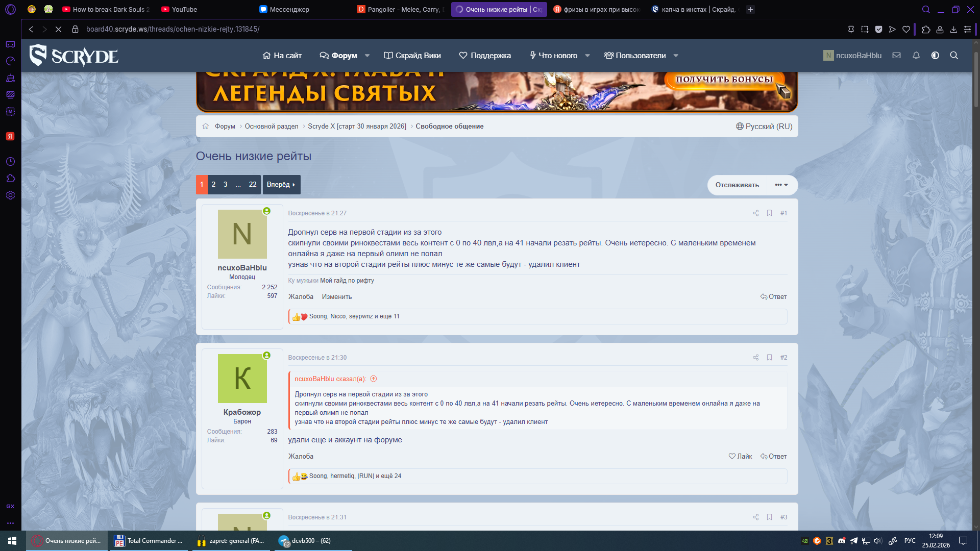Open the Скрайд Вики menu item

pos(412,56)
